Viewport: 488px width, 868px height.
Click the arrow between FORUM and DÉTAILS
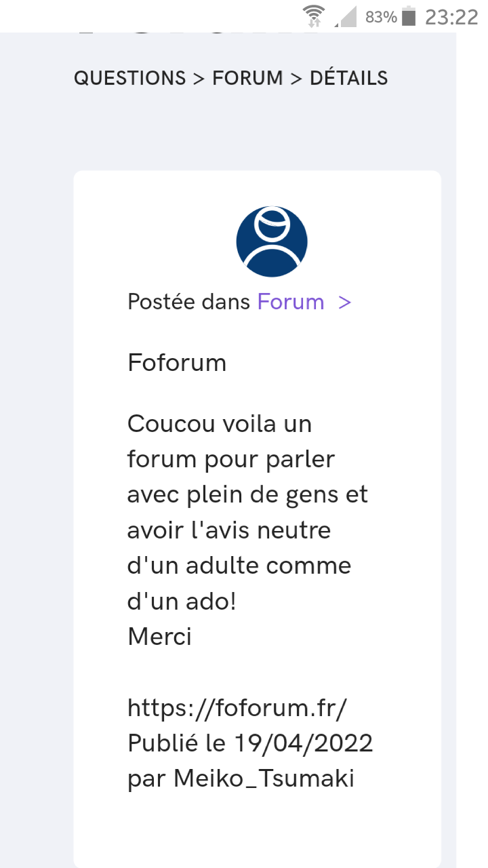[x=296, y=78]
